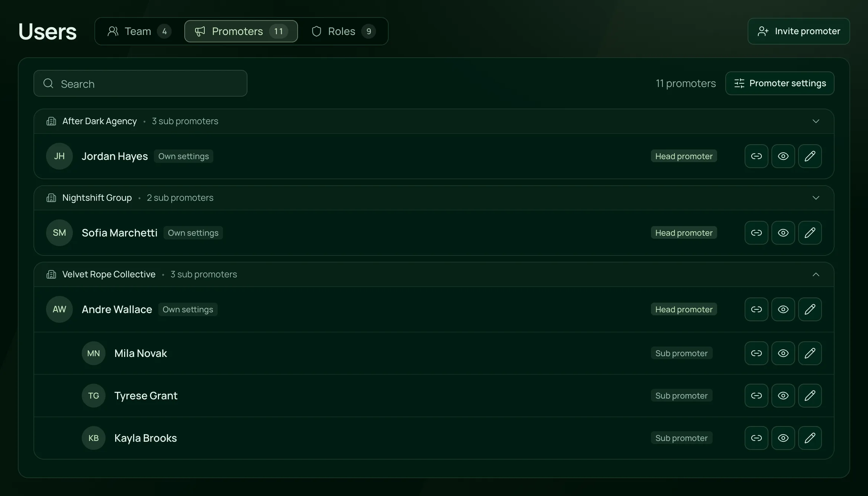Toggle eye visibility for Mila Novak
Screen dimensions: 868x496
783,353
